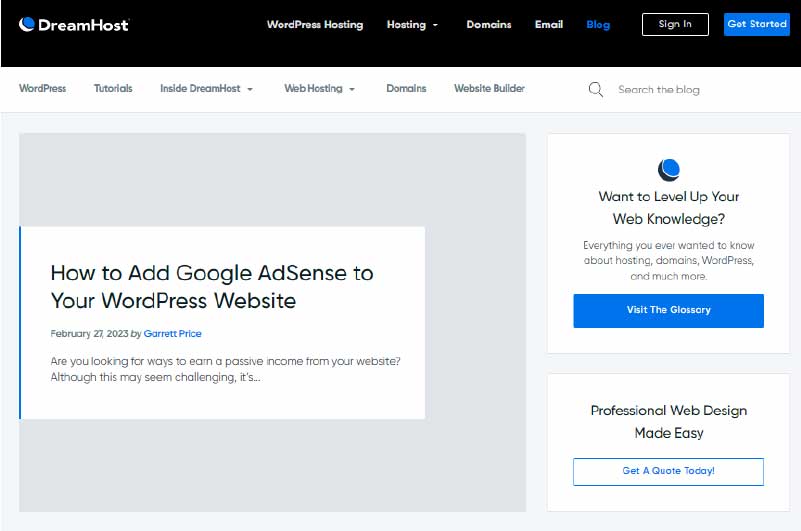Open the Google AdSense article title
801x531 pixels.
click(211, 287)
